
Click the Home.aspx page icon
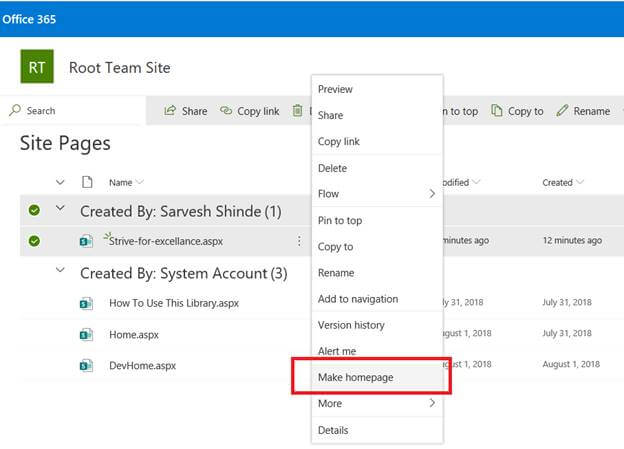point(86,334)
